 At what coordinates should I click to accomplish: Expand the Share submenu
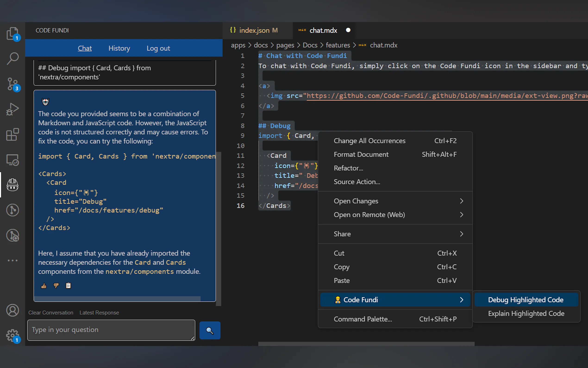[395, 234]
